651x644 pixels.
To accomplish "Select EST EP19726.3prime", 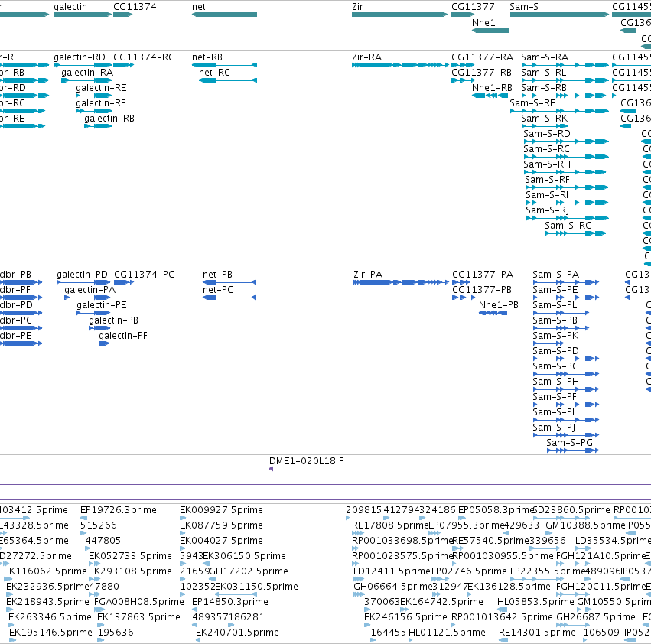I will point(83,518).
